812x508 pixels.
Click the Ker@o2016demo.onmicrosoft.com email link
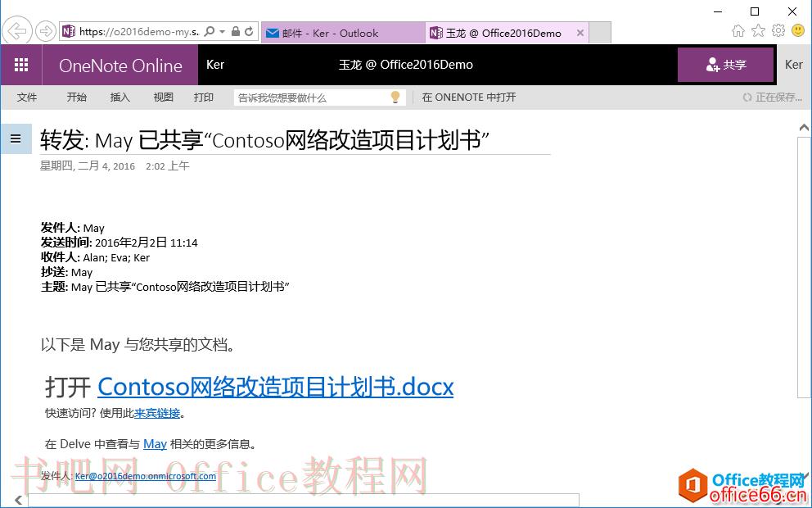(146, 476)
